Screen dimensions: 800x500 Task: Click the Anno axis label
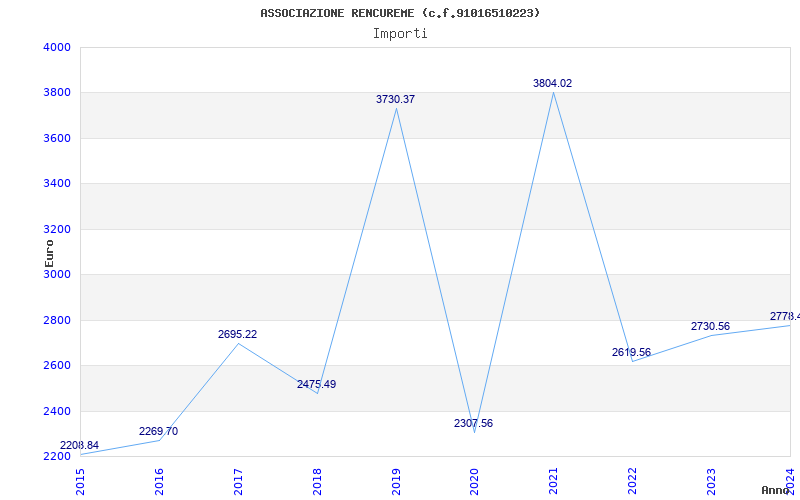click(x=776, y=490)
